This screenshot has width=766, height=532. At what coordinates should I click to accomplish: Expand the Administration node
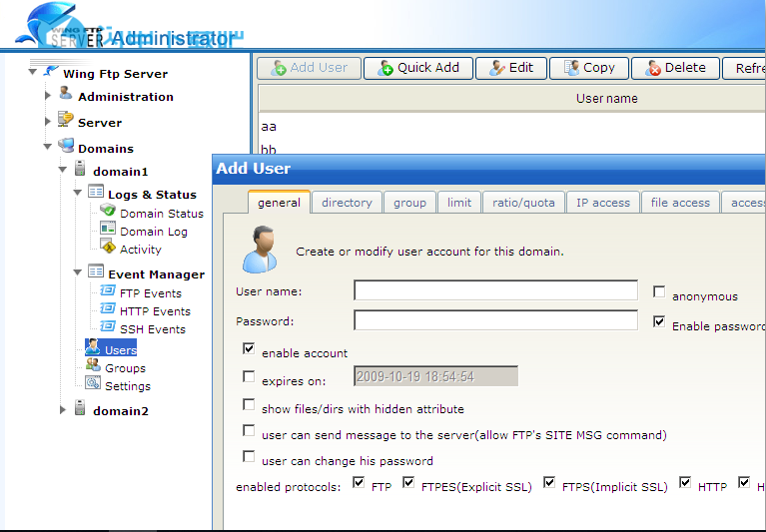coord(47,96)
